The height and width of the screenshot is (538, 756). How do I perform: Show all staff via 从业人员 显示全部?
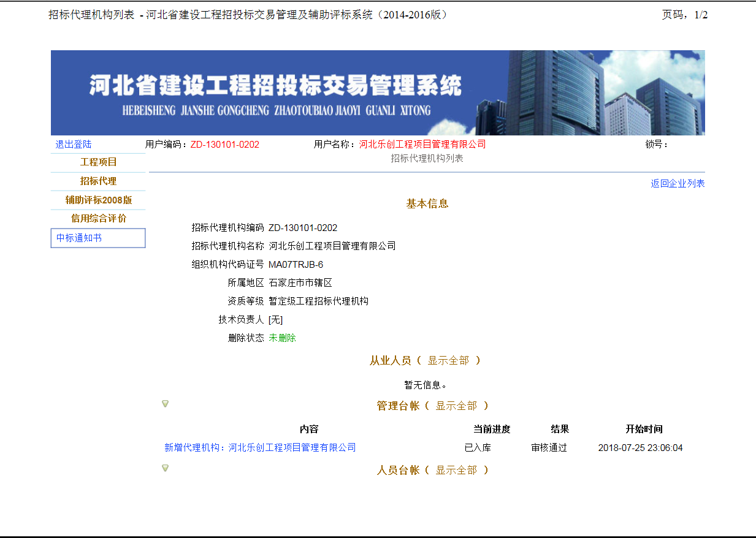tap(448, 361)
